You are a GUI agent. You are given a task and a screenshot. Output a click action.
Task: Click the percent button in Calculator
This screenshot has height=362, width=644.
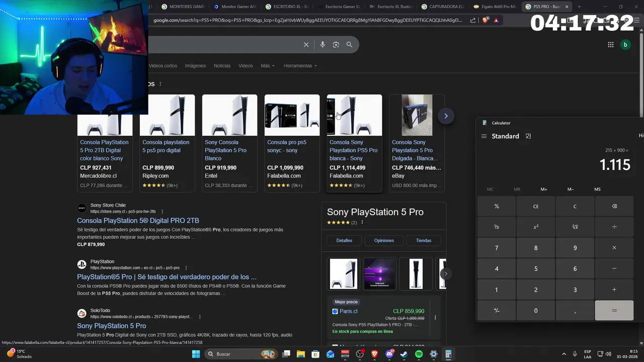(497, 206)
